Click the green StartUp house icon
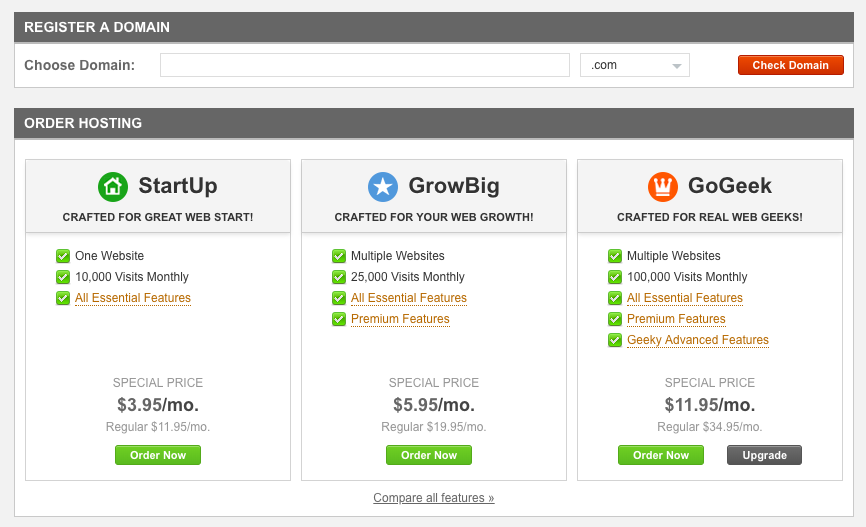The width and height of the screenshot is (866, 527). point(113,187)
